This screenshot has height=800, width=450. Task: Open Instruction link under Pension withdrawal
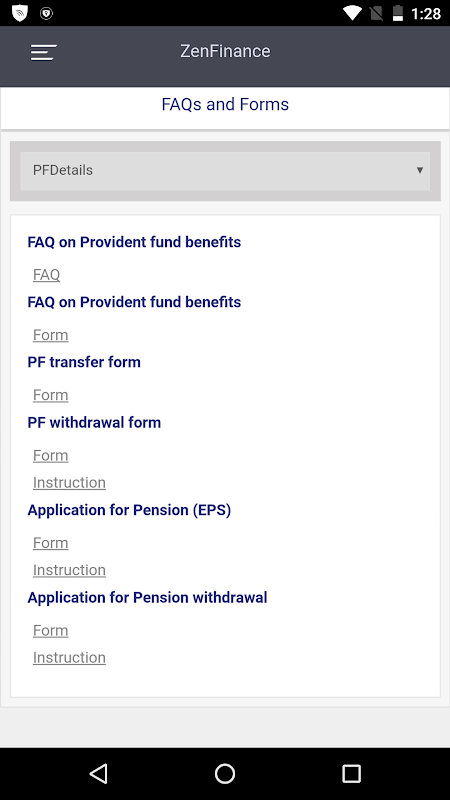pos(69,658)
